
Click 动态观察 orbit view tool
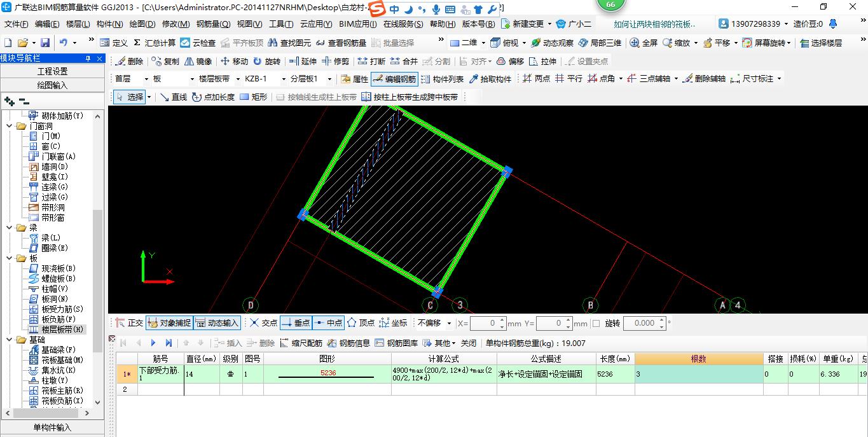point(552,43)
